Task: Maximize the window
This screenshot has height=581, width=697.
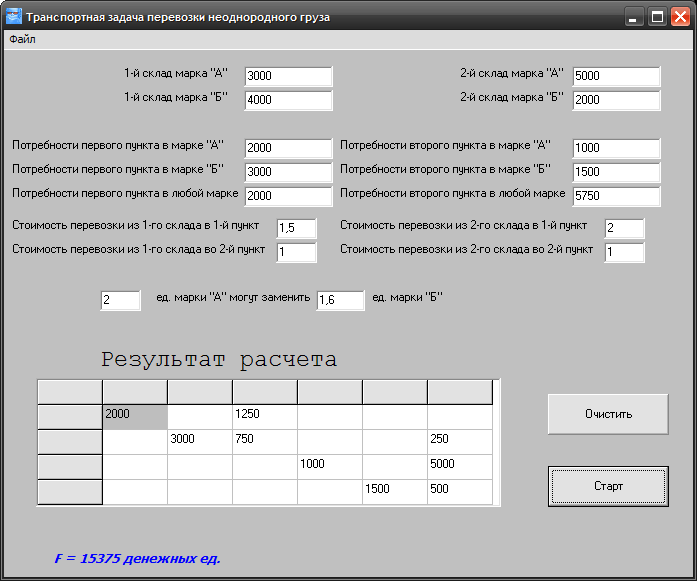Action: (x=657, y=17)
